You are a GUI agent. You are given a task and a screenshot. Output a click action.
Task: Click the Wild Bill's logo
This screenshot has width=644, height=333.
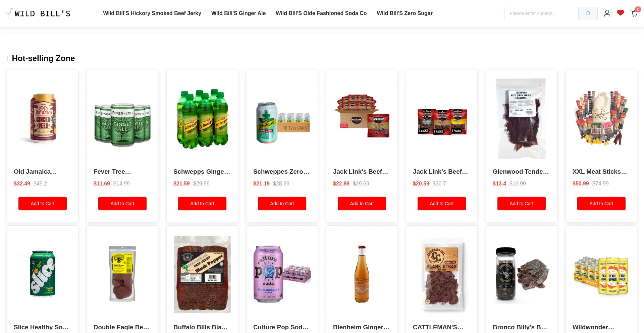click(38, 13)
